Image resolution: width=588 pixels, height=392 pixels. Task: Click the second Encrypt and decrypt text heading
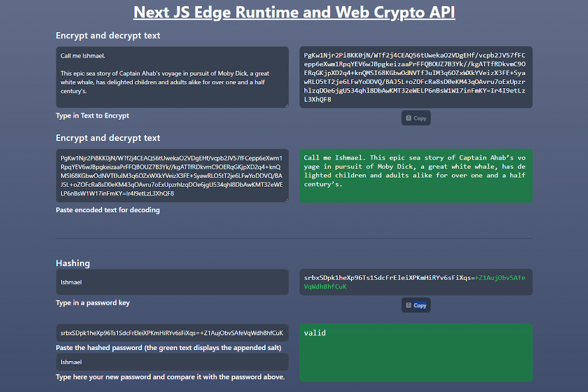click(x=108, y=138)
